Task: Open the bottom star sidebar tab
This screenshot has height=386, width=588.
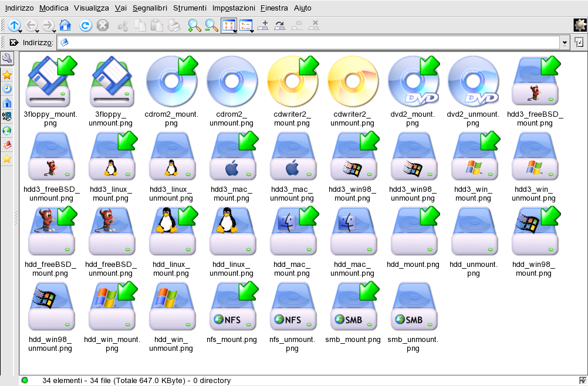Action: (x=7, y=159)
